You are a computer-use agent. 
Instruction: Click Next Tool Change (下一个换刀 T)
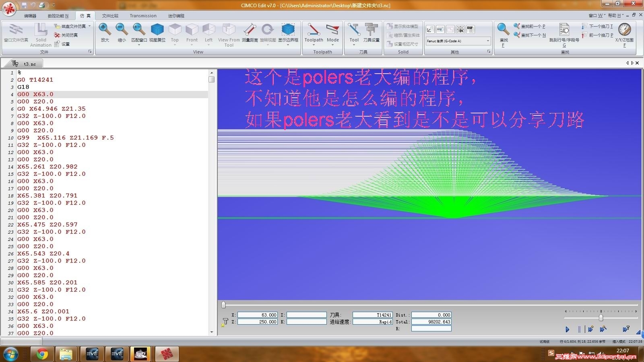(x=597, y=26)
